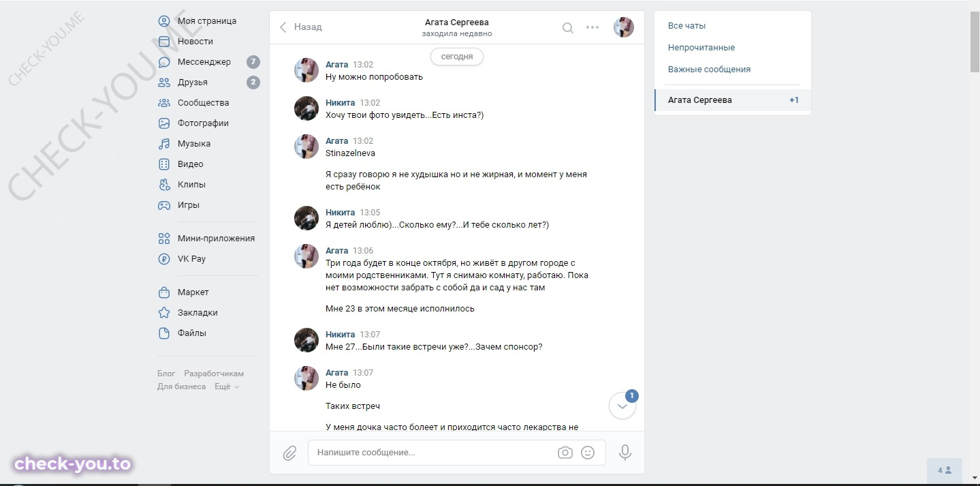Open Новости feed icon

coord(164,42)
